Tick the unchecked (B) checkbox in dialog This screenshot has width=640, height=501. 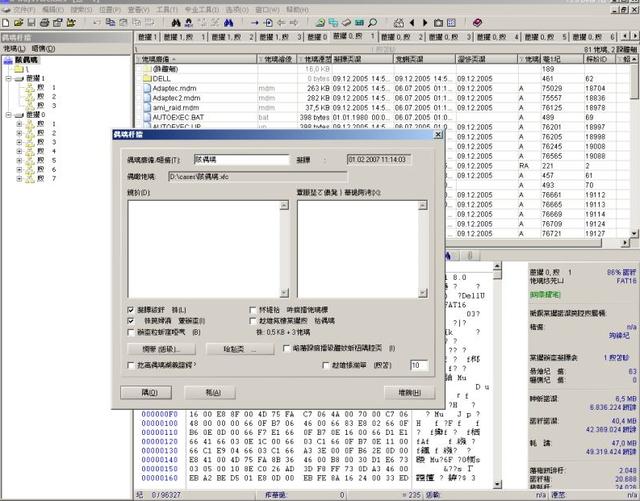(x=131, y=332)
